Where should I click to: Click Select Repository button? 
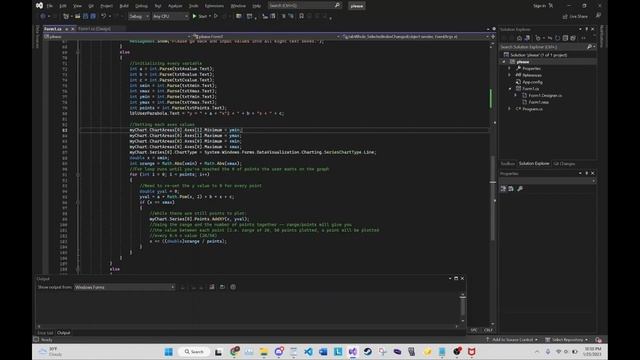tap(567, 340)
